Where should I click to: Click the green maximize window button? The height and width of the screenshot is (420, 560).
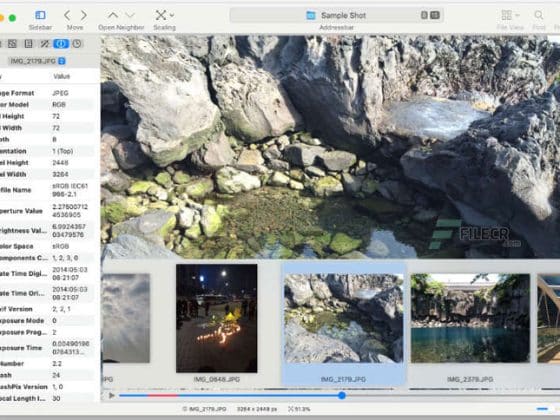[12, 18]
